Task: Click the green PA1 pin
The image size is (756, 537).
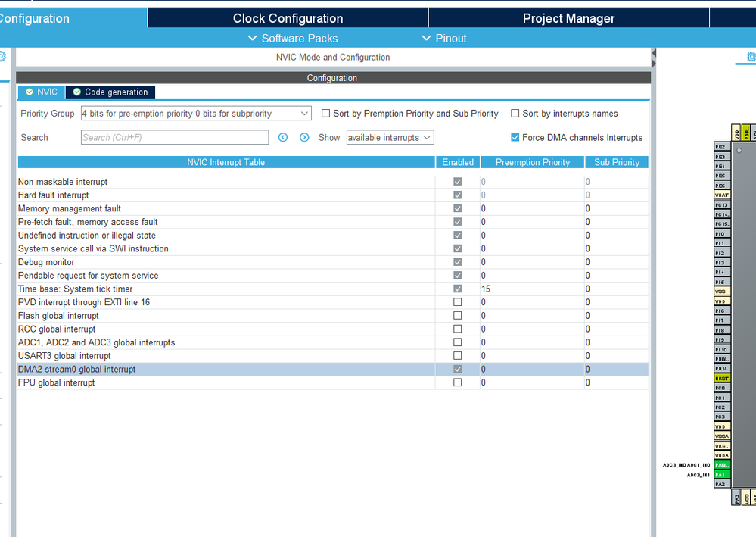Action: coord(722,475)
